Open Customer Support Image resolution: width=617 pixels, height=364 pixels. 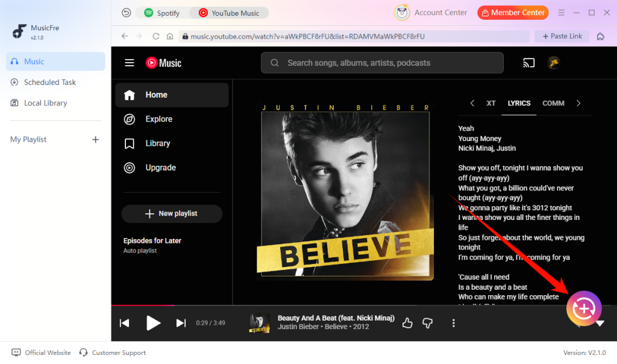(x=113, y=353)
